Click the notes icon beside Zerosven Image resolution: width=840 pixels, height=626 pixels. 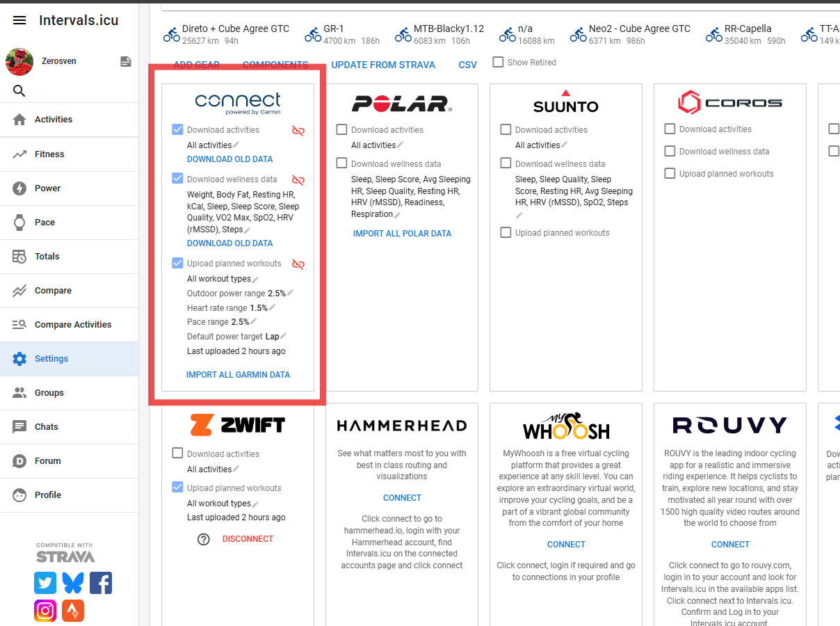(126, 62)
